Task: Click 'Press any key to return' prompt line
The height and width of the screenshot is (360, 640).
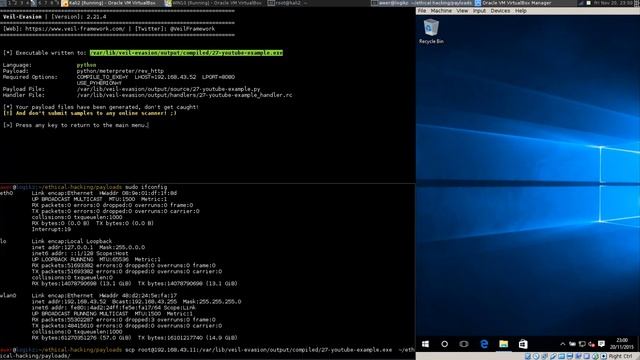Action: (76, 125)
